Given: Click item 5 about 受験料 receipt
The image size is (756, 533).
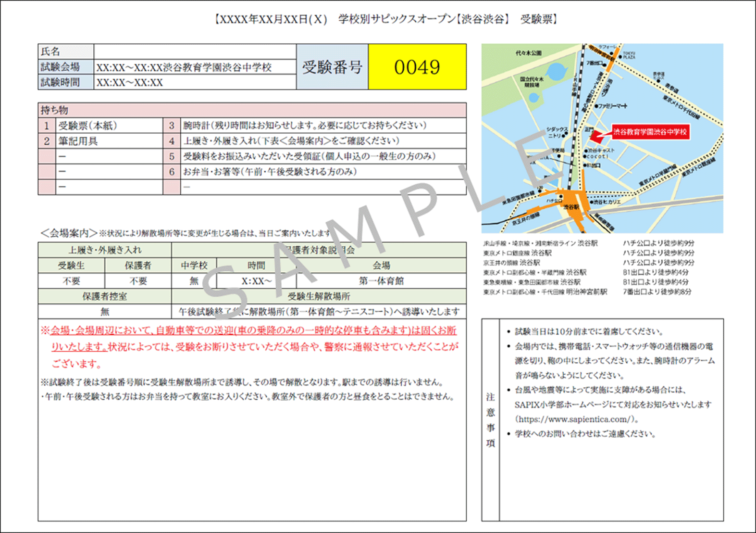Looking at the screenshot, I should 315,156.
